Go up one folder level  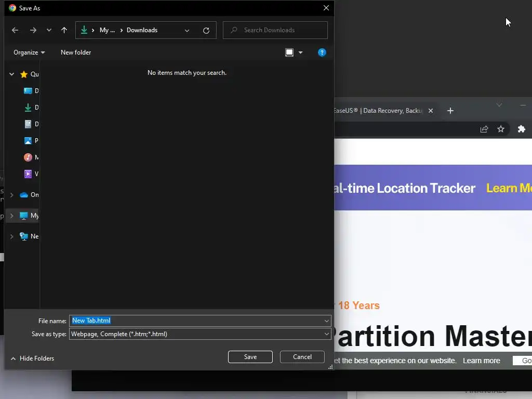64,30
